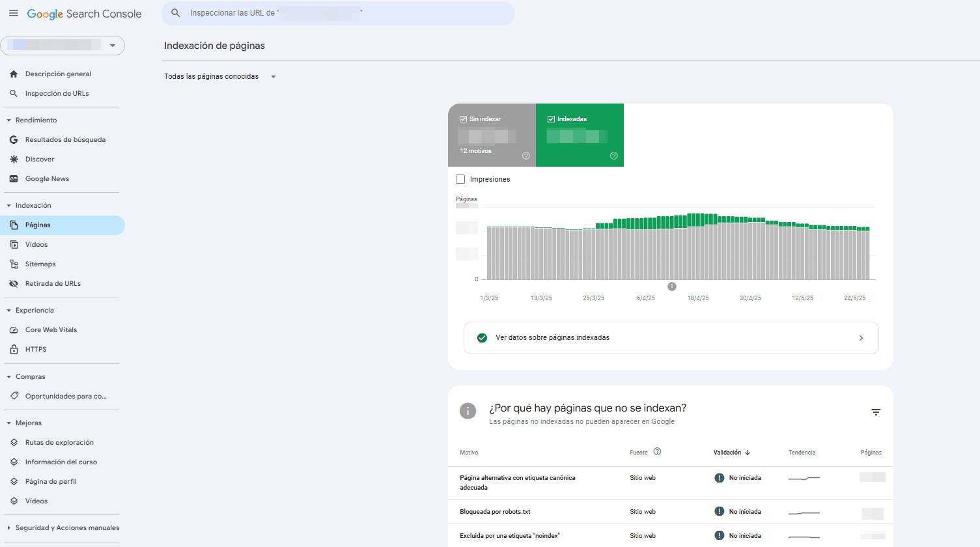Collapse the Rendimiento section
Screen dimensions: 980x547
point(9,120)
